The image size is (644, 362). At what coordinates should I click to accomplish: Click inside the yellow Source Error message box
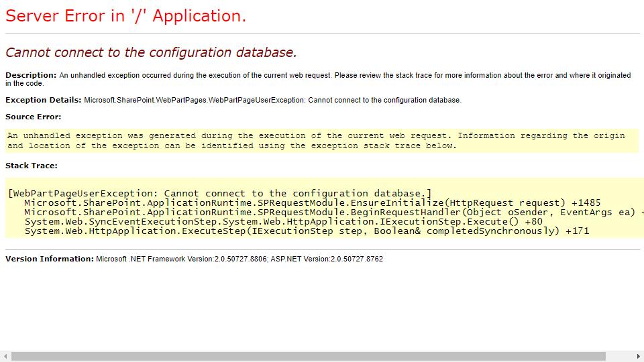pos(315,141)
